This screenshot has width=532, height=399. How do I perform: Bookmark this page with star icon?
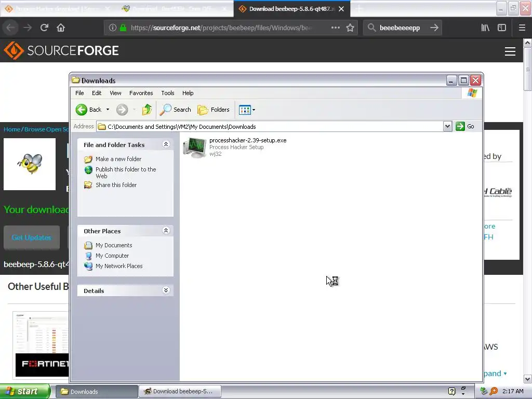click(x=350, y=28)
